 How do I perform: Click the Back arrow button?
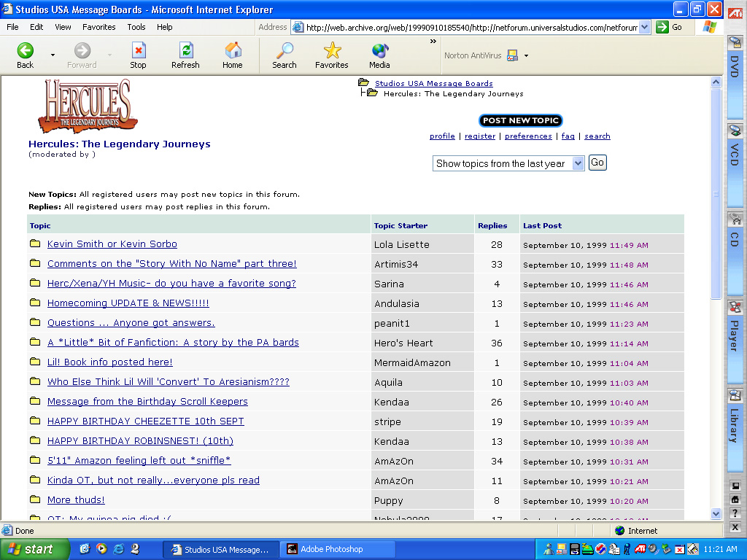[x=26, y=55]
